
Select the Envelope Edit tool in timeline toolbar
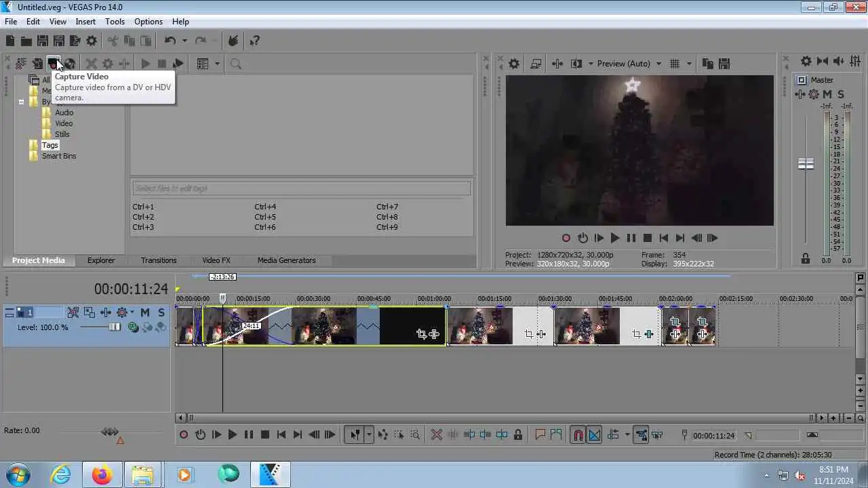382,435
